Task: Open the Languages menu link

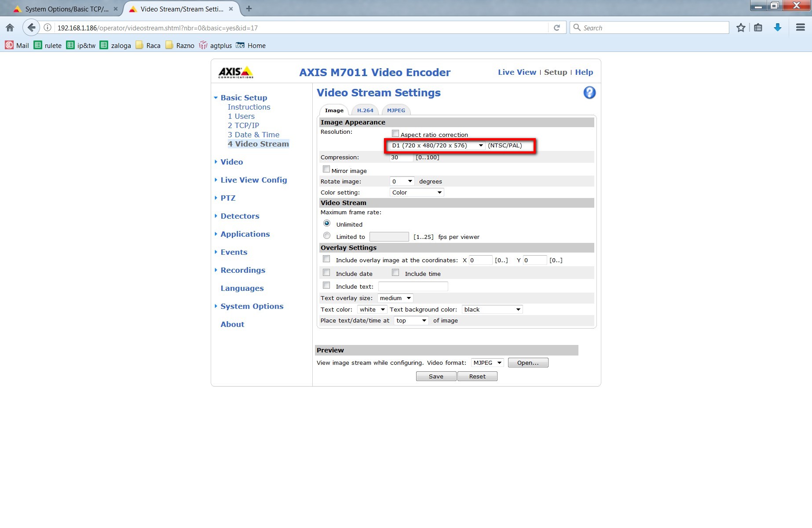Action: [242, 288]
